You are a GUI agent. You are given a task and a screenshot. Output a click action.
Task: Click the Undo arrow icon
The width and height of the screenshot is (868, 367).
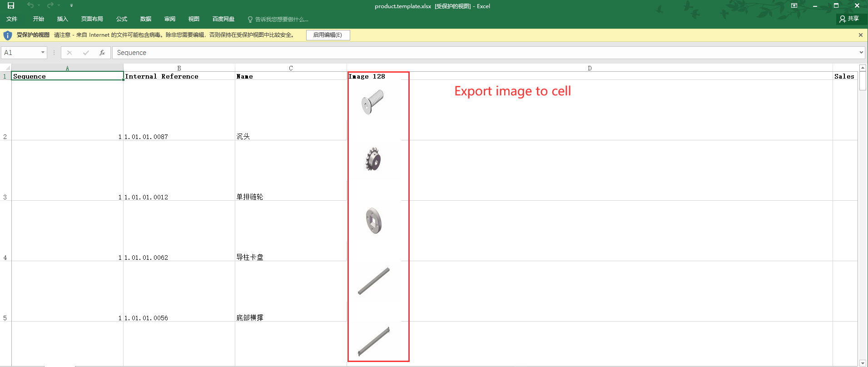click(30, 5)
